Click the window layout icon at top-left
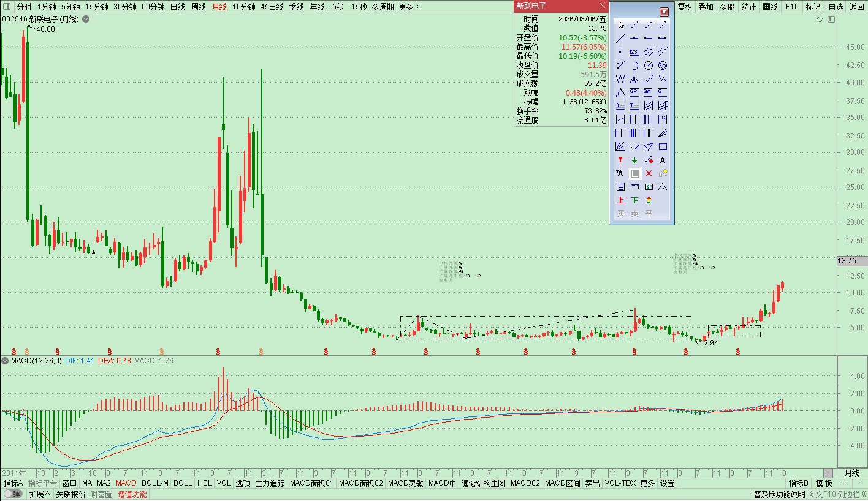 [x=6, y=7]
